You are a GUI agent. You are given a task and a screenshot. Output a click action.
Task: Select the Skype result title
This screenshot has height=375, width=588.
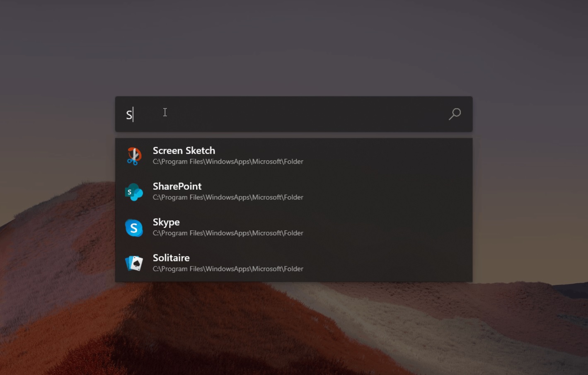pos(166,223)
